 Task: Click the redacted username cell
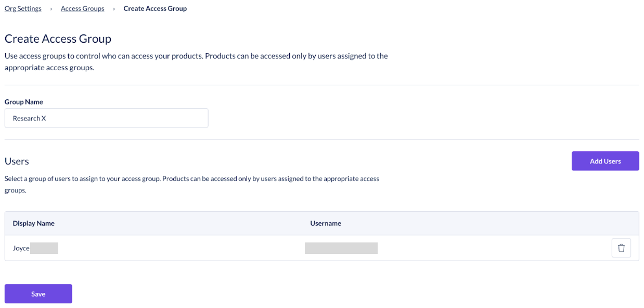pyautogui.click(x=341, y=248)
